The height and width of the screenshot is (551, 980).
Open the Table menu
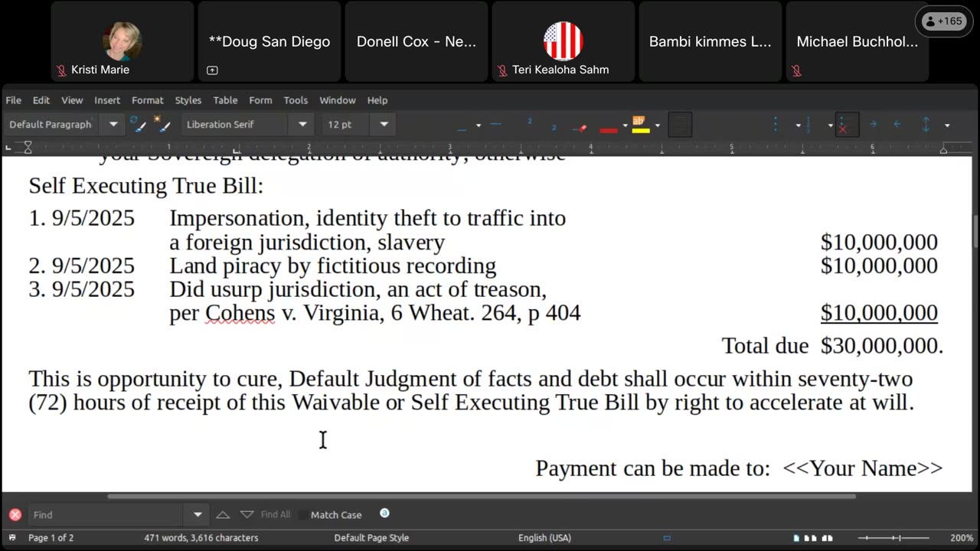(225, 100)
